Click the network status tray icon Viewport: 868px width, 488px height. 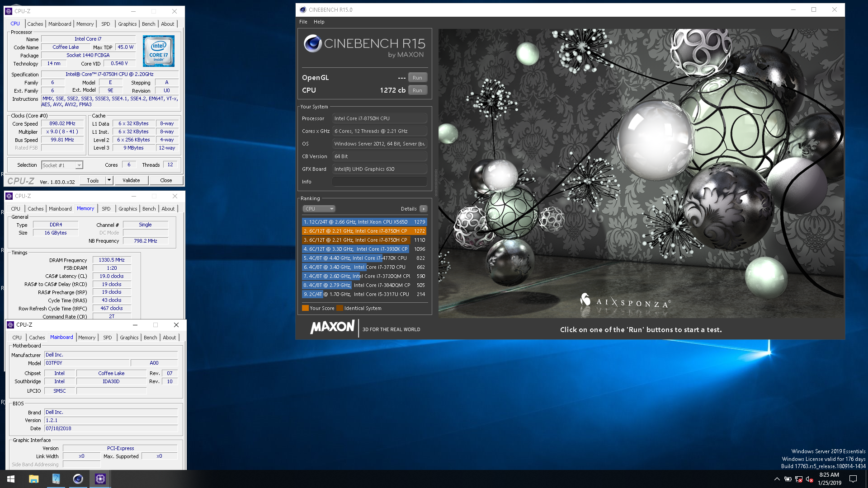(x=798, y=479)
